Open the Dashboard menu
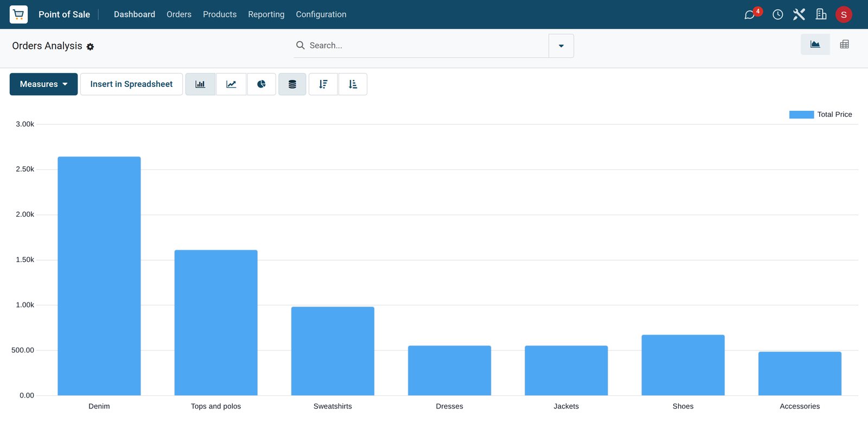 tap(135, 15)
